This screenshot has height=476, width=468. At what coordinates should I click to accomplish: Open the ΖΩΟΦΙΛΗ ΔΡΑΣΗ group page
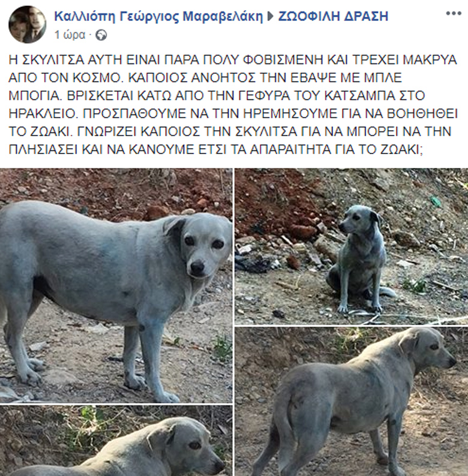click(333, 16)
